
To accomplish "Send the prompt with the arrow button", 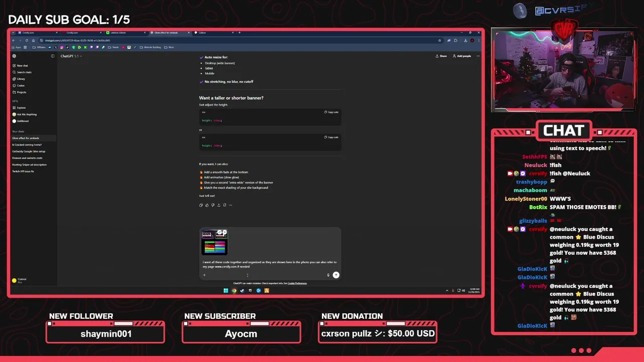I will point(336,275).
